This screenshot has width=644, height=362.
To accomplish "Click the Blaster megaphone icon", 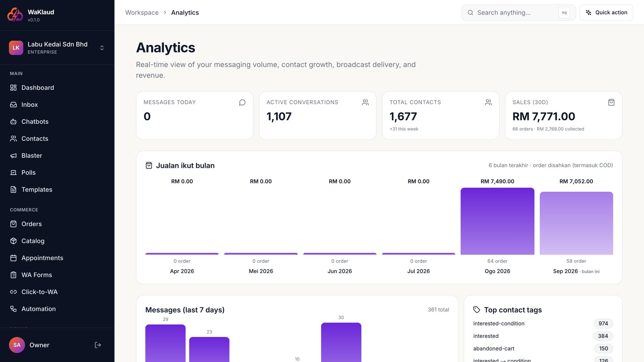I will (x=13, y=156).
